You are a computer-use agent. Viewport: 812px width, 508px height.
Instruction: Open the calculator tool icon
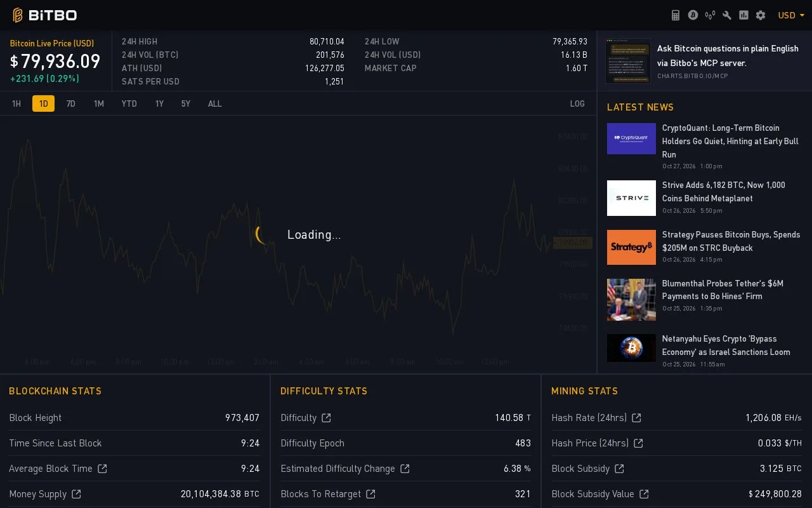pyautogui.click(x=676, y=15)
